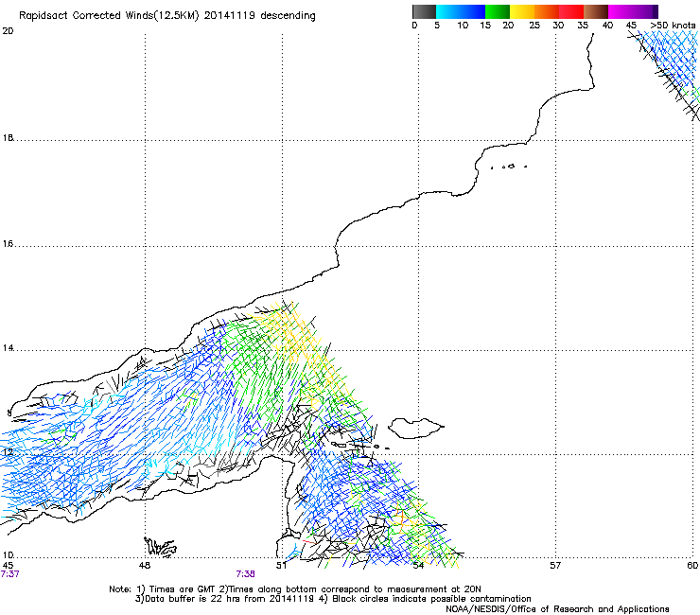Click the '>50 knots' legend label
The width and height of the screenshot is (700, 615).
click(673, 26)
